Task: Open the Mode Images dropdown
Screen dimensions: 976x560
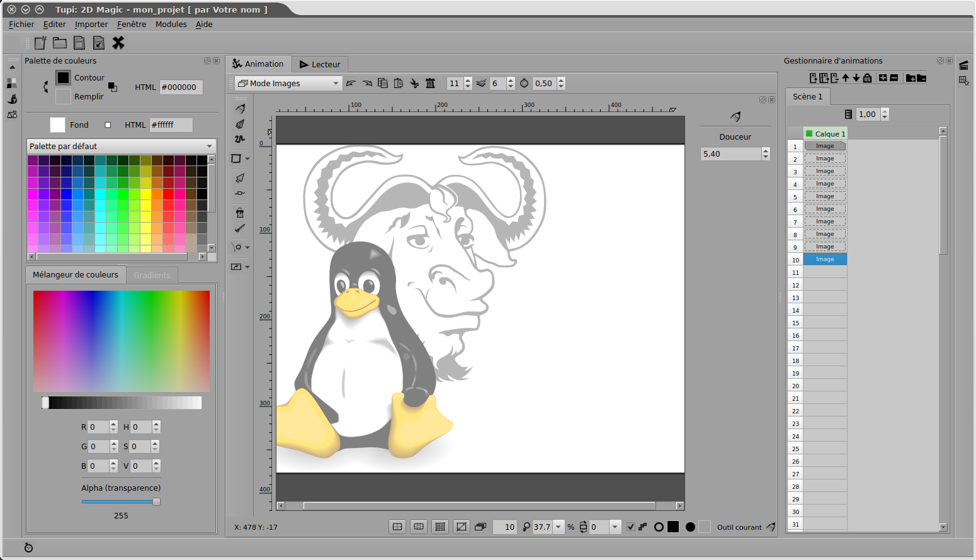Action: click(288, 83)
